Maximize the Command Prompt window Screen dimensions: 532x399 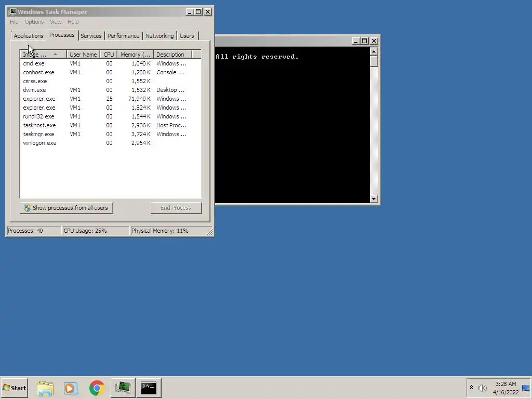click(x=364, y=41)
